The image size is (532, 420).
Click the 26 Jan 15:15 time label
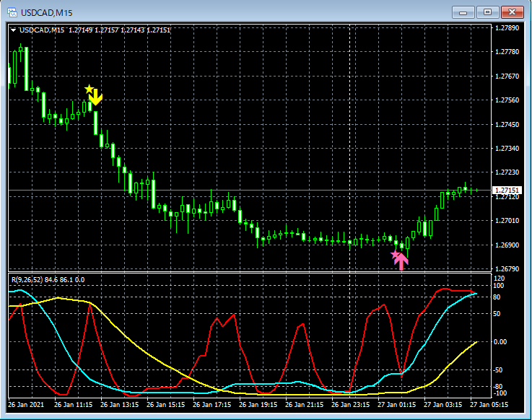pyautogui.click(x=165, y=404)
